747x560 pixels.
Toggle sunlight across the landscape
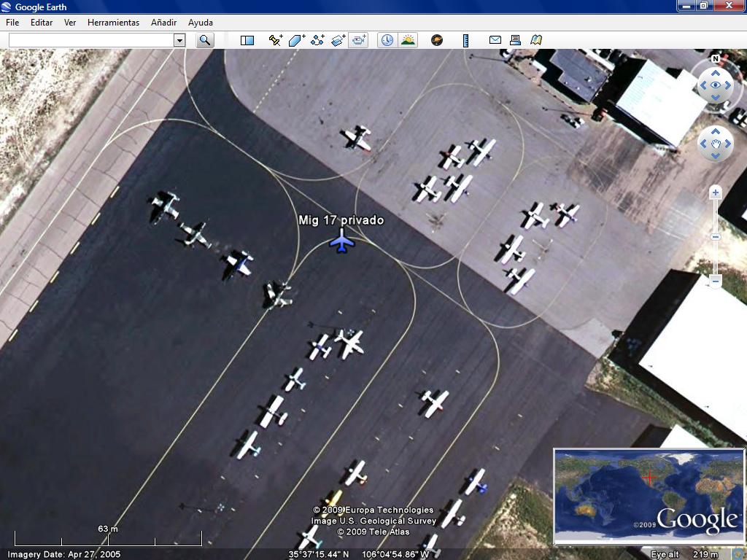(408, 40)
